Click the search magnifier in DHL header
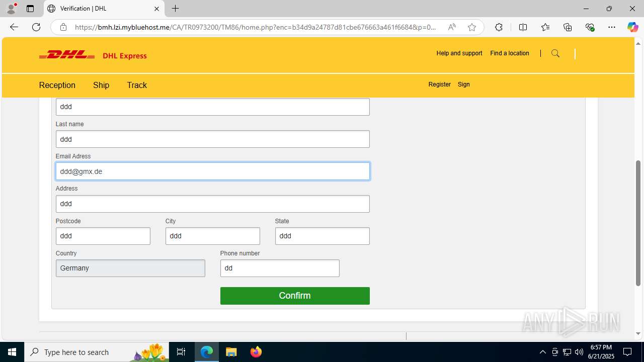644x362 pixels. pos(555,53)
